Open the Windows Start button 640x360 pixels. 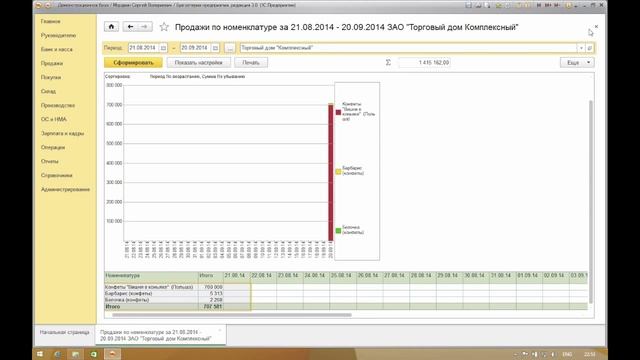pos(40,354)
